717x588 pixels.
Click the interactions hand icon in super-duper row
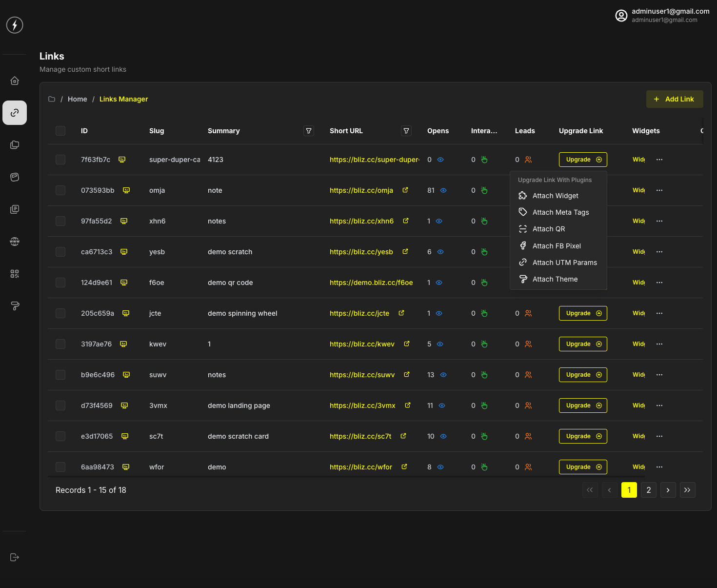point(484,160)
